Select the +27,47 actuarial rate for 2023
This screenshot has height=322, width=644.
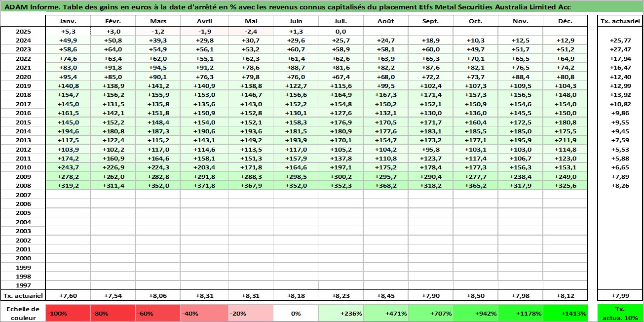pos(620,49)
